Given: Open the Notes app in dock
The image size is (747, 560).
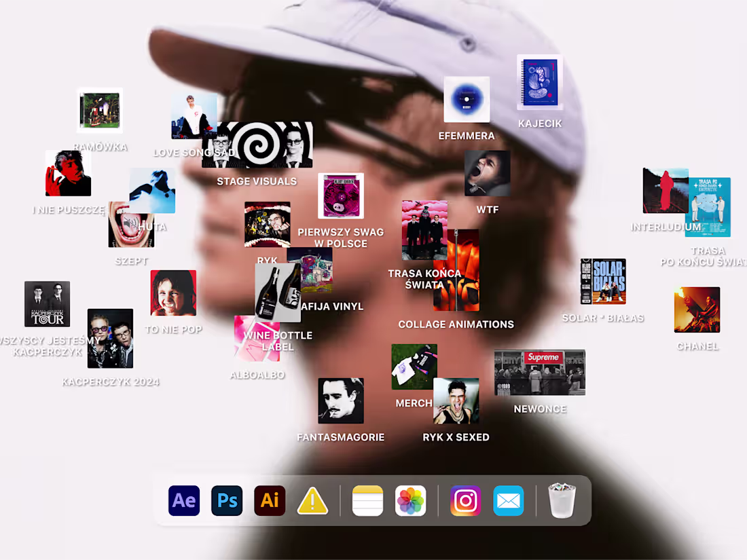Looking at the screenshot, I should click(367, 500).
